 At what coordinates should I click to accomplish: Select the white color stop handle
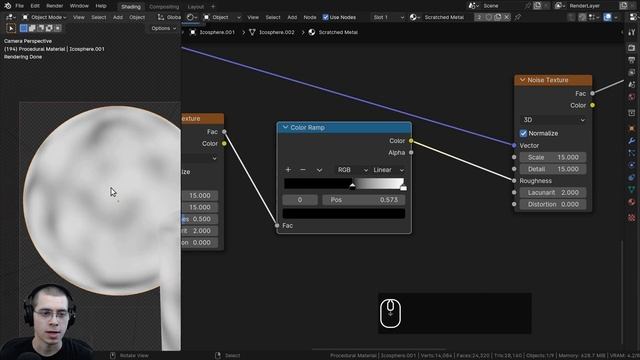tap(403, 187)
